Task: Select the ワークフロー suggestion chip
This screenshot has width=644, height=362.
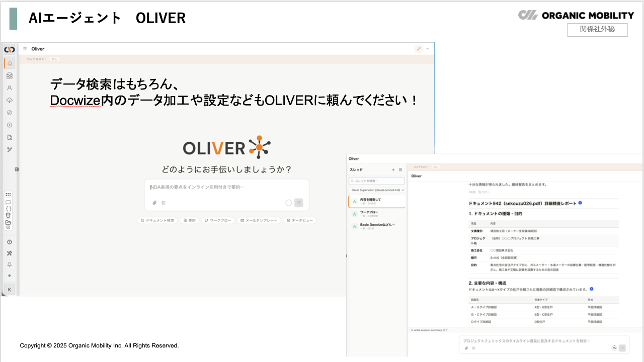Action: click(218, 220)
